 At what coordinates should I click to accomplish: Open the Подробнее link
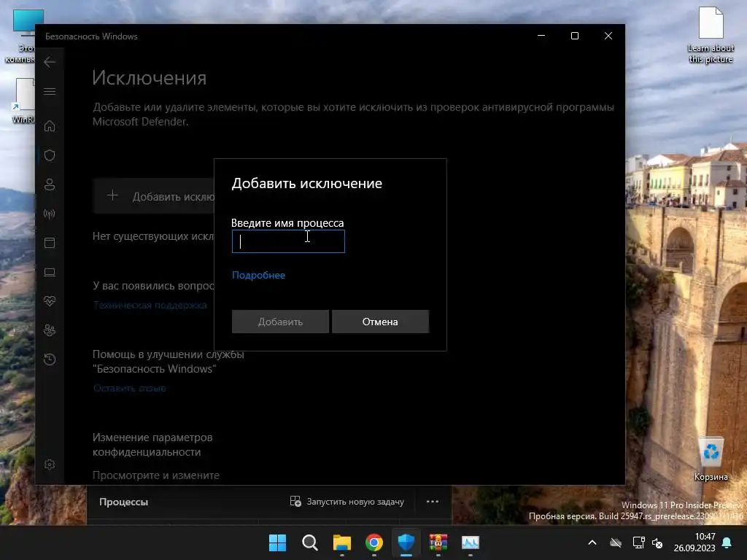(x=258, y=275)
